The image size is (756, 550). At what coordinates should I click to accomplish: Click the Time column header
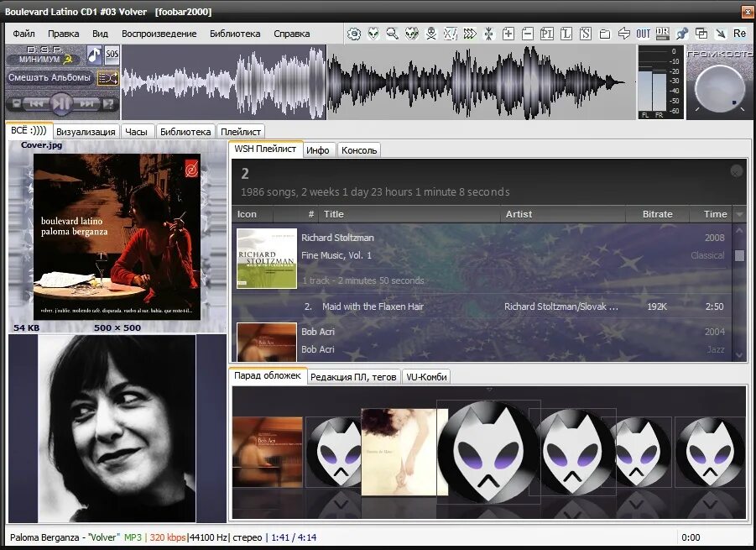(x=712, y=214)
